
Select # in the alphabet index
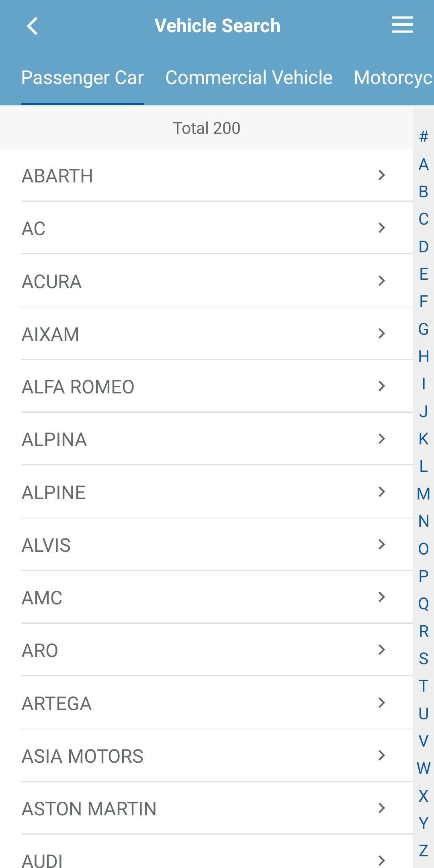tap(424, 137)
